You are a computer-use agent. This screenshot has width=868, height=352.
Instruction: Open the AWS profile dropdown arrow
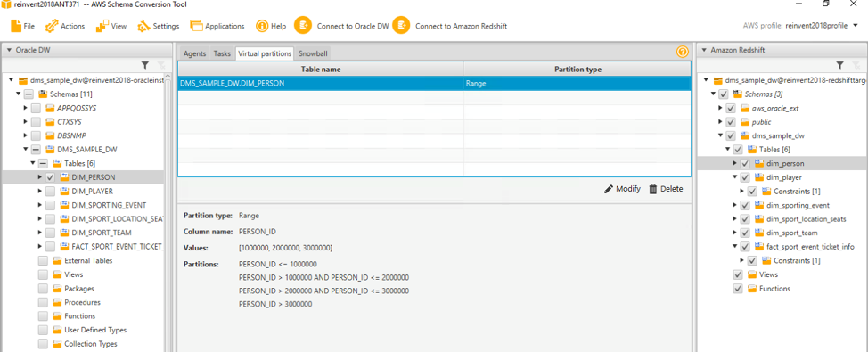coord(856,26)
